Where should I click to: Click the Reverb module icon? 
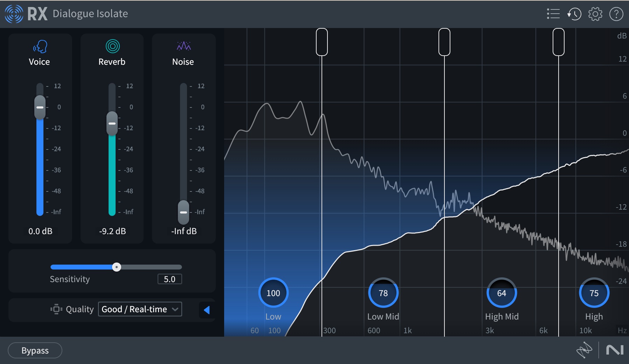pos(112,46)
